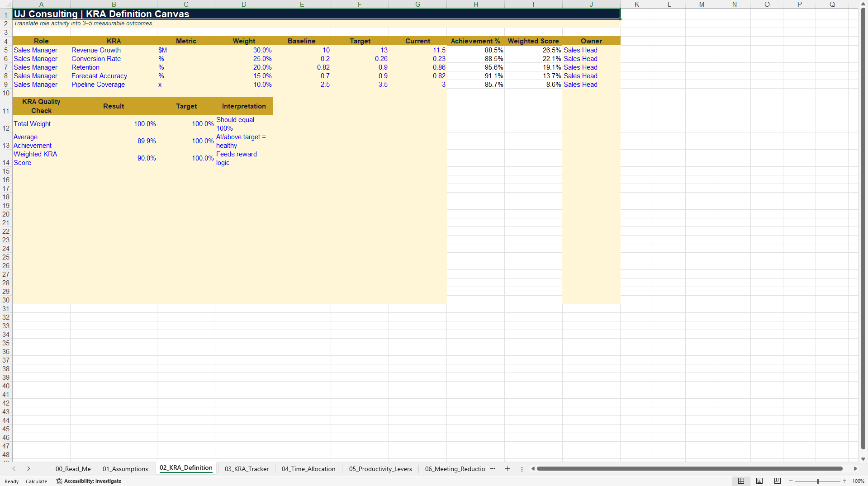The image size is (868, 486).
Task: Click the vertical scrollbar thumb
Action: tap(863, 228)
